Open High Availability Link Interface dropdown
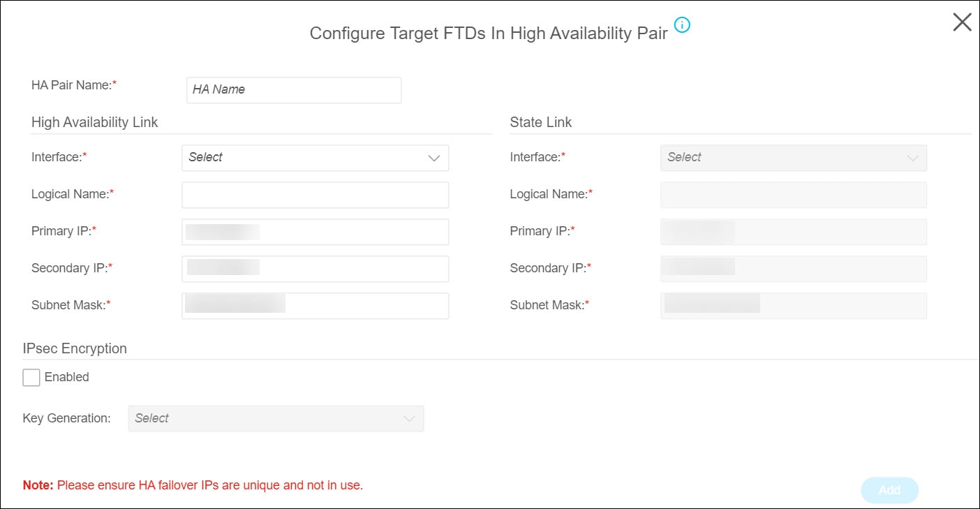The height and width of the screenshot is (509, 980). coord(315,158)
